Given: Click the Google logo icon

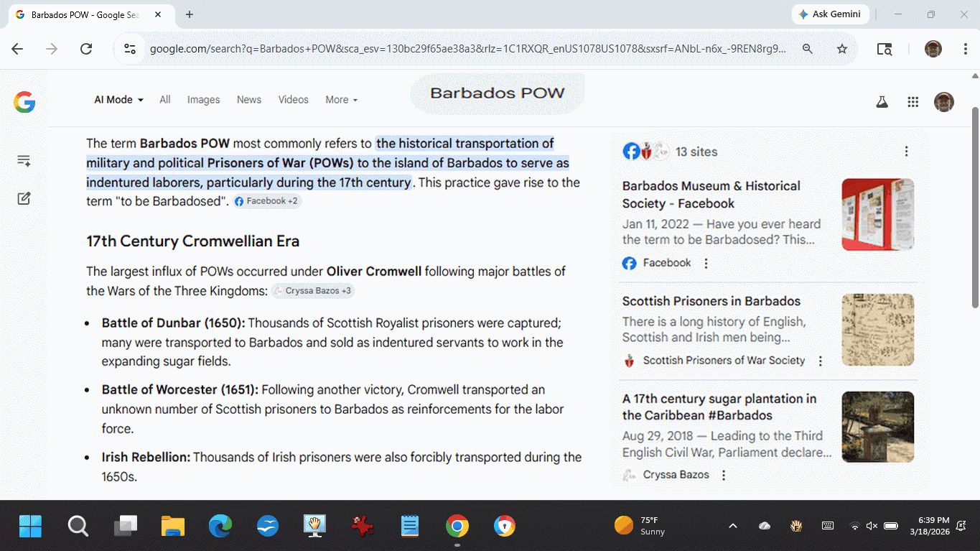Looking at the screenshot, I should point(24,103).
